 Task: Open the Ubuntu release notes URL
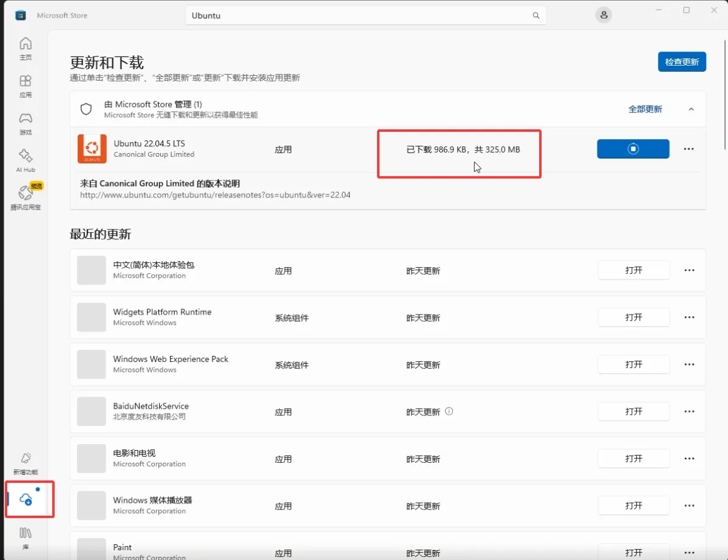tap(215, 195)
